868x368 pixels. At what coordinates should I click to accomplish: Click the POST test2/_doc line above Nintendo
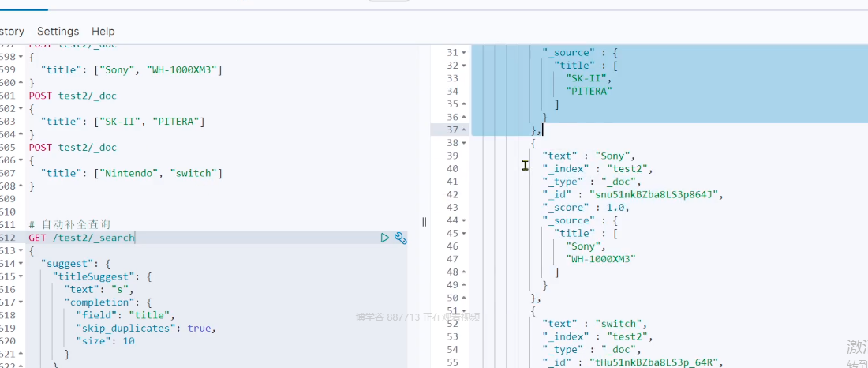[x=73, y=148]
